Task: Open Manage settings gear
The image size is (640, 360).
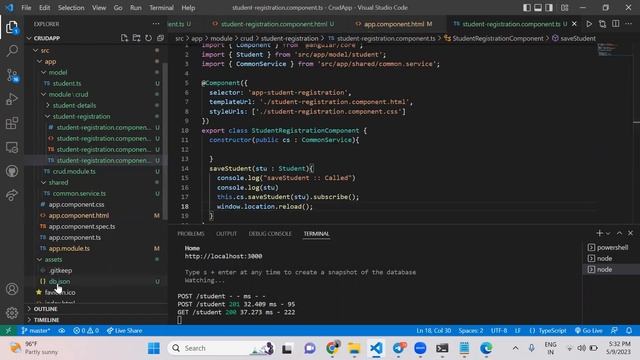Action: [12, 313]
